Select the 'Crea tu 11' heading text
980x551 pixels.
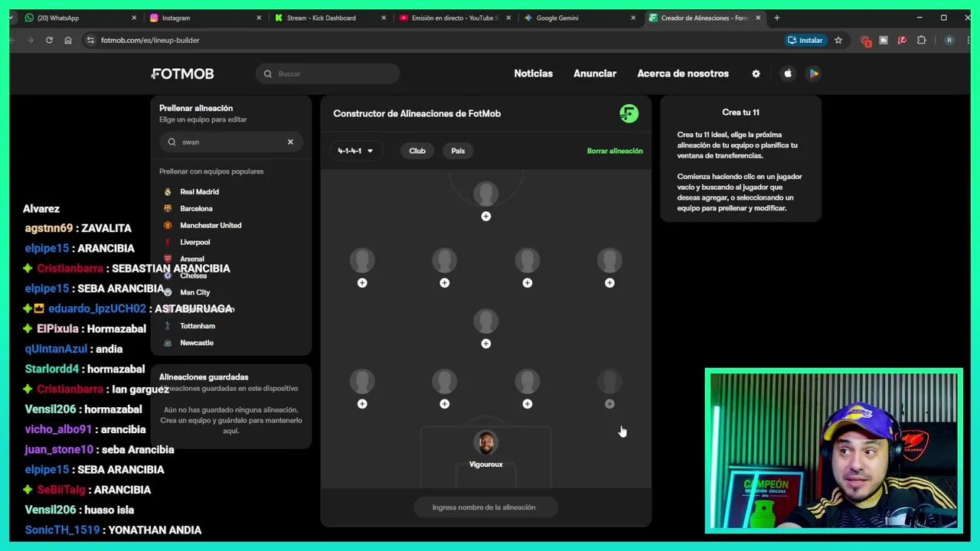[x=740, y=112]
